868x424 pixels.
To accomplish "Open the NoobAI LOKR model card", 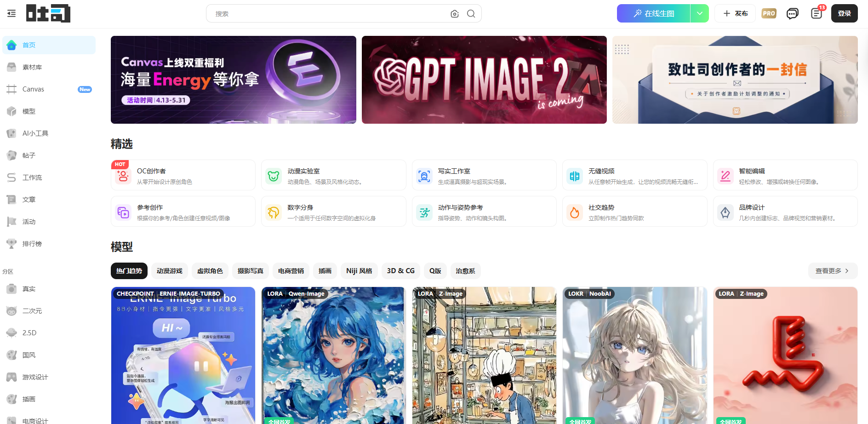I will (x=635, y=355).
